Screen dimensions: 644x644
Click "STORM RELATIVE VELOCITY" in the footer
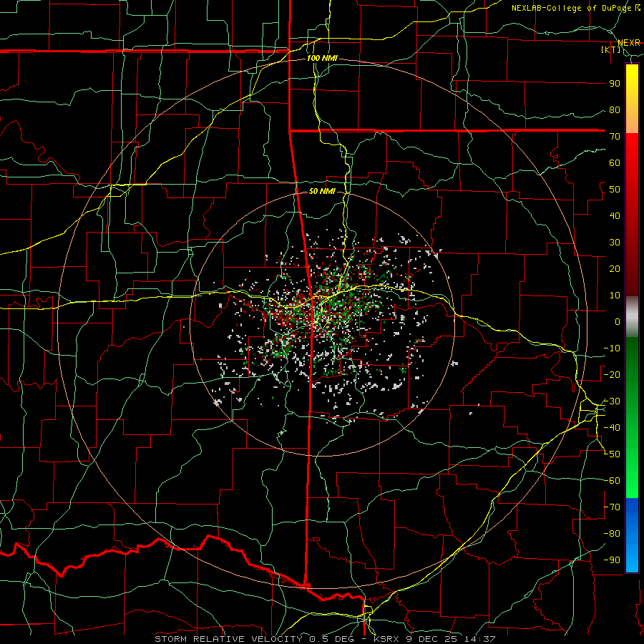(x=228, y=639)
